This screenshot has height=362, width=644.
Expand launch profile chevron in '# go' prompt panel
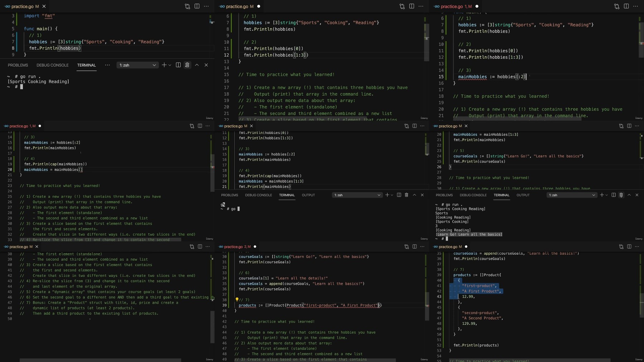click(x=392, y=195)
